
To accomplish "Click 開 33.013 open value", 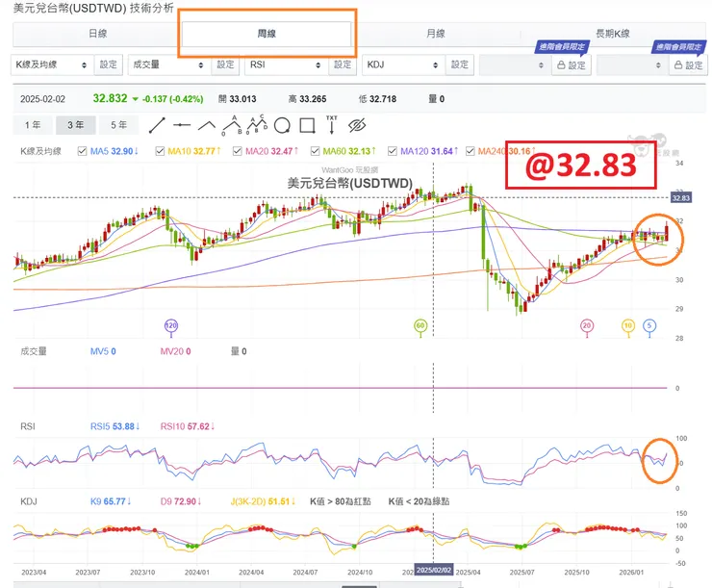I will (237, 99).
